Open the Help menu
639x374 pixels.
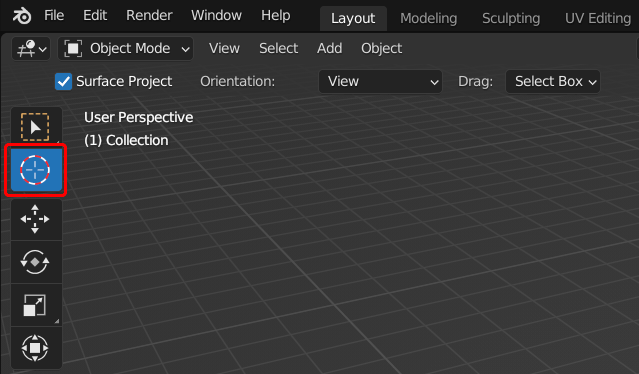tap(275, 15)
